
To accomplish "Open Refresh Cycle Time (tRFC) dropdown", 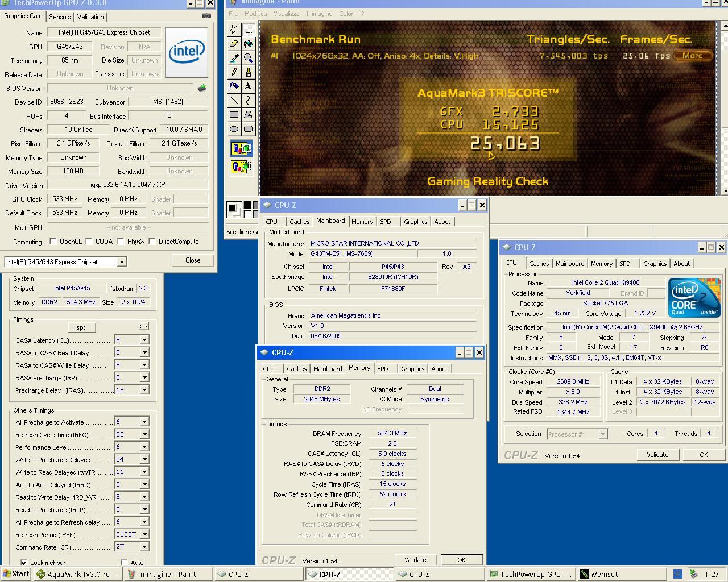I will [144, 434].
